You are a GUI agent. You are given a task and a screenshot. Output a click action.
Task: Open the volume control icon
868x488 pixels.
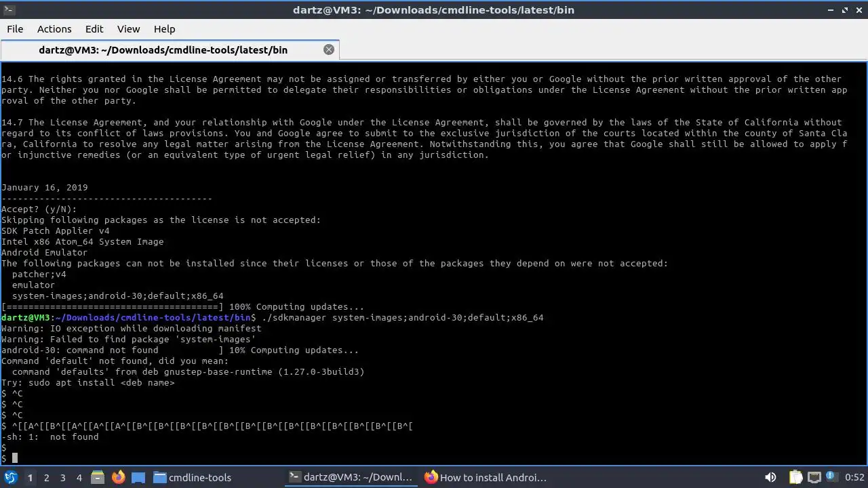coord(770,477)
